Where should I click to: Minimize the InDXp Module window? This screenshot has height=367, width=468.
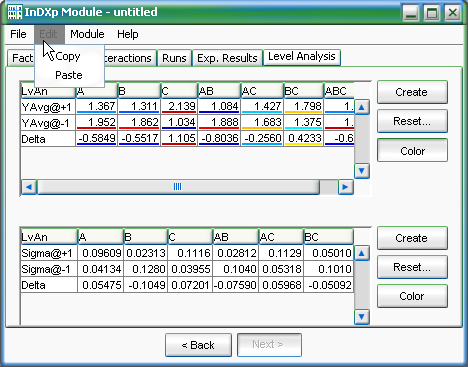coord(411,13)
